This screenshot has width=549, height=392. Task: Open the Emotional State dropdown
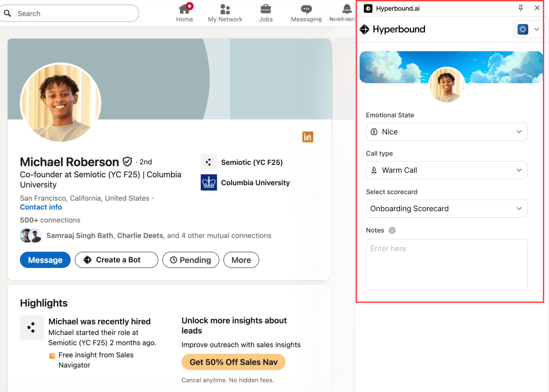(x=447, y=132)
